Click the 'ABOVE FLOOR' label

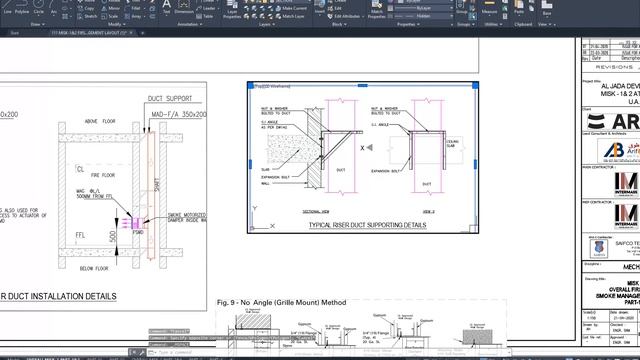100,121
